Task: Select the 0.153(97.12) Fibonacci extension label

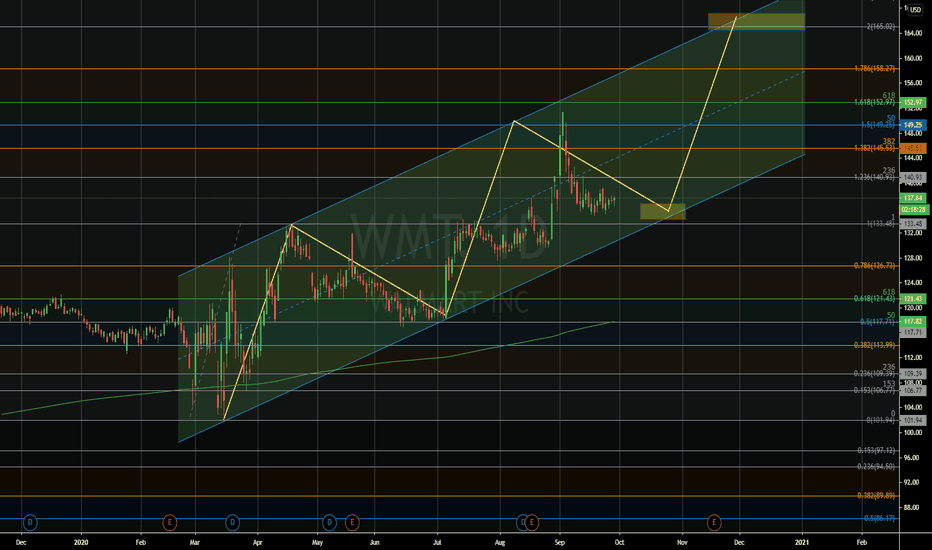Action: (876, 451)
